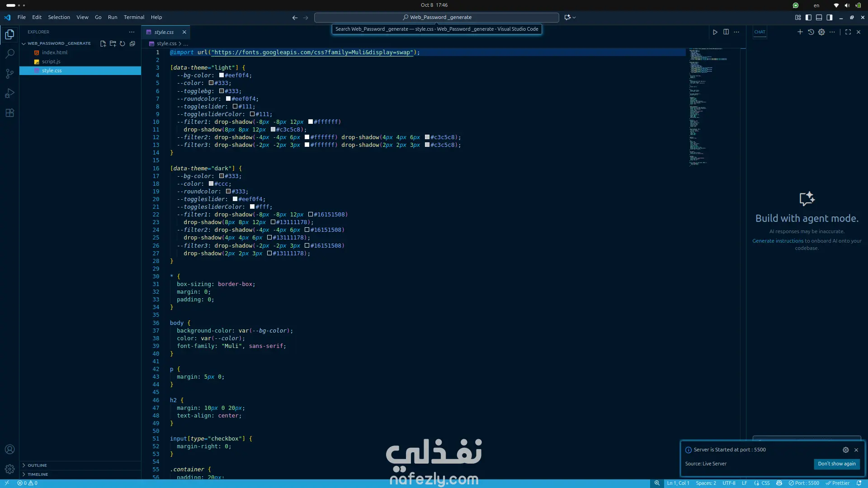Toggle the primary side bar visibility
This screenshot has height=488, width=868.
tap(808, 18)
